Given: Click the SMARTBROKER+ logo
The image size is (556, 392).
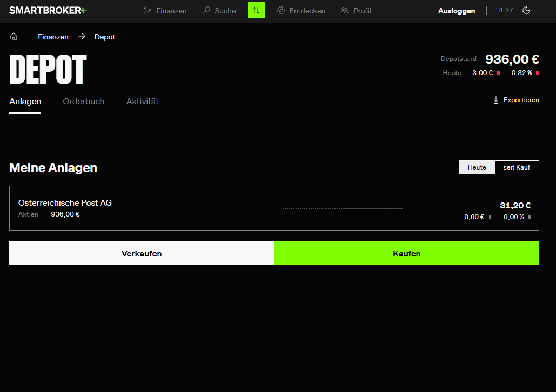Looking at the screenshot, I should click(48, 11).
